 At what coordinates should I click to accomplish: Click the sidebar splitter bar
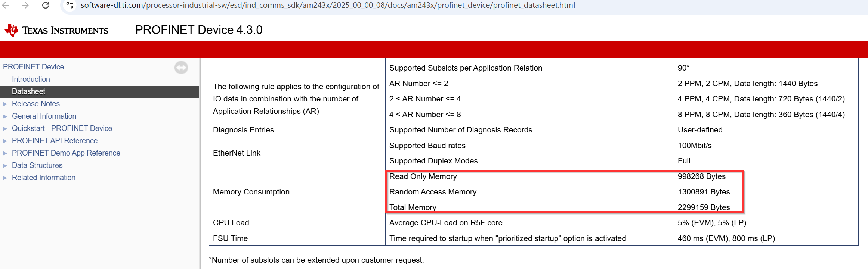(x=200, y=163)
